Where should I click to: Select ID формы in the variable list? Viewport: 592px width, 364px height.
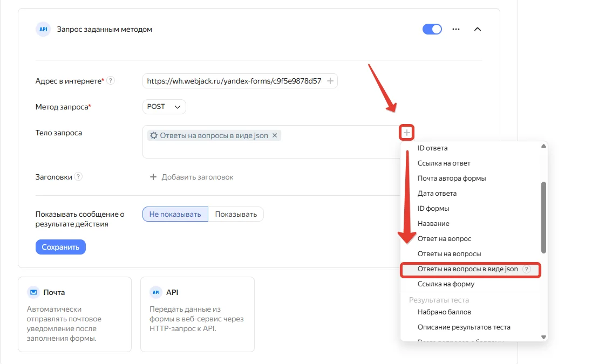[433, 209]
